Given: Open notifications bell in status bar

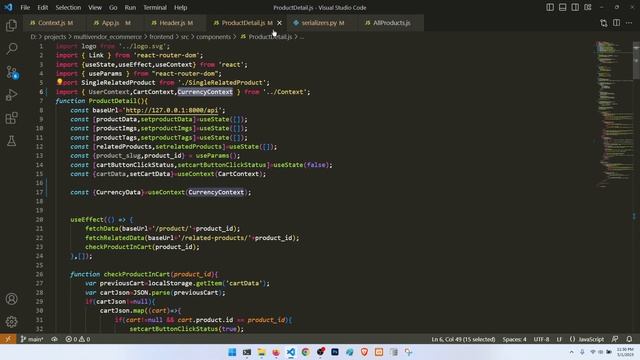Looking at the screenshot, I should (629, 339).
